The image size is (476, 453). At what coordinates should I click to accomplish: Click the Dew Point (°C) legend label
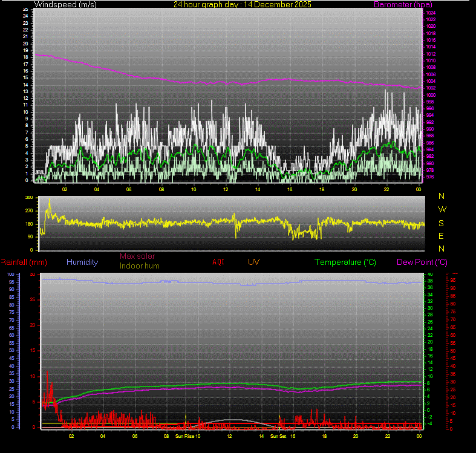click(422, 262)
